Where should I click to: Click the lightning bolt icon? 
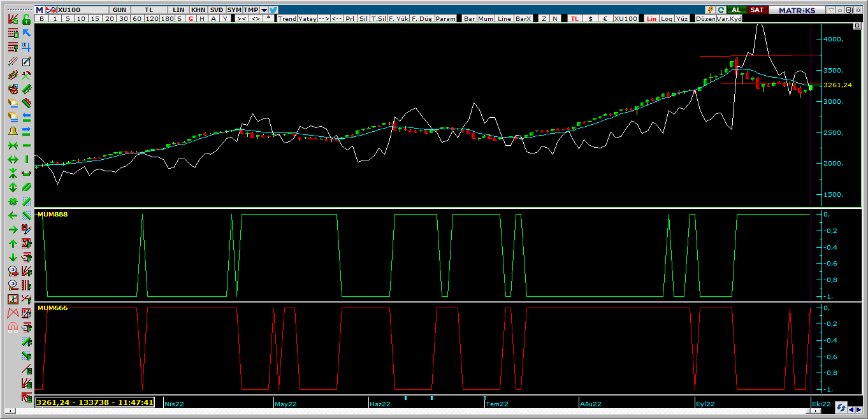pyautogui.click(x=710, y=10)
